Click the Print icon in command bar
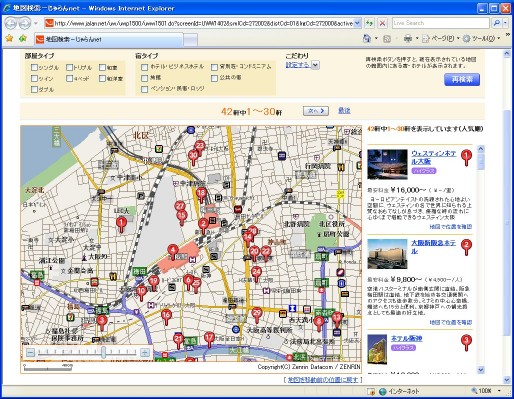 tap(408, 39)
